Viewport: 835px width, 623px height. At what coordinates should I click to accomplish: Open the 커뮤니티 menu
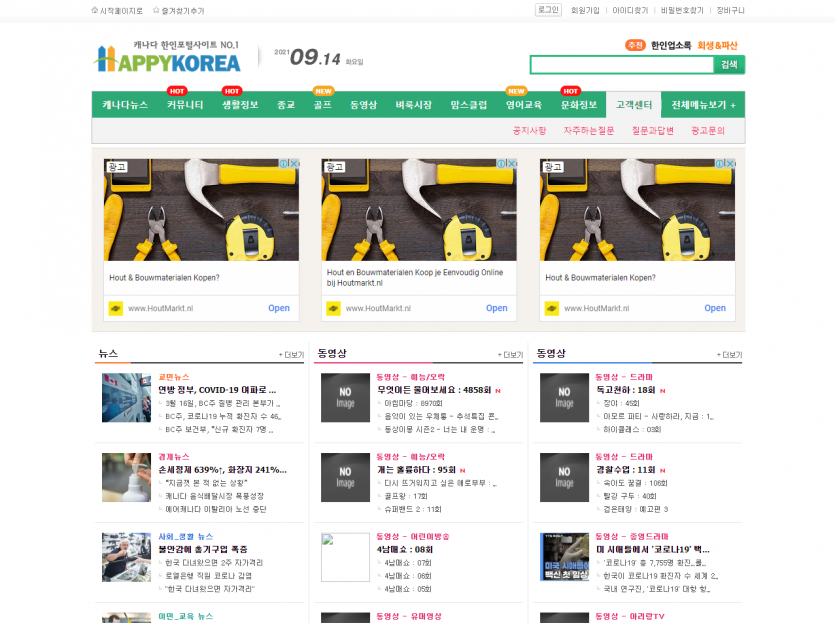185,105
